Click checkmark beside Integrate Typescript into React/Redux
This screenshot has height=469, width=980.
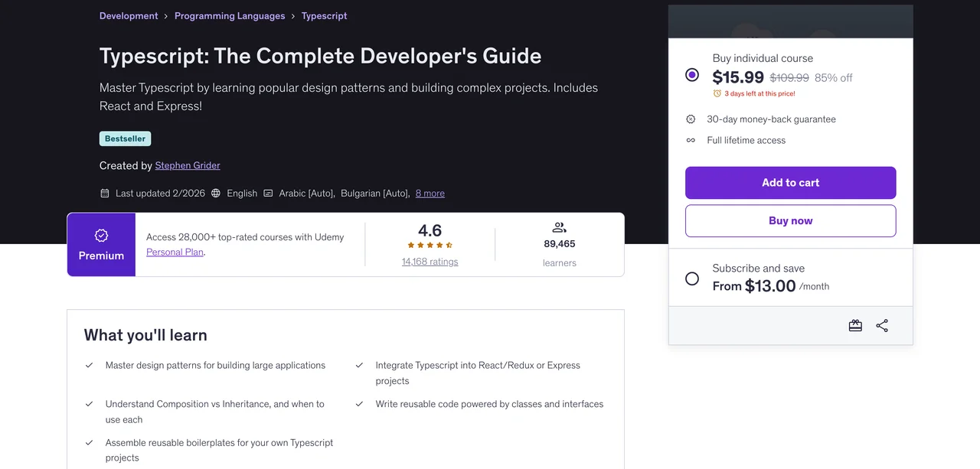(359, 366)
